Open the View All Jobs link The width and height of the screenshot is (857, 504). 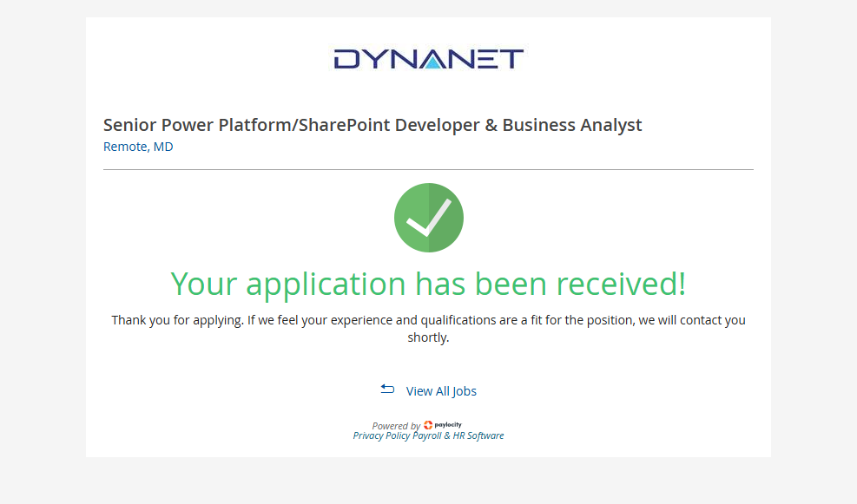[441, 391]
